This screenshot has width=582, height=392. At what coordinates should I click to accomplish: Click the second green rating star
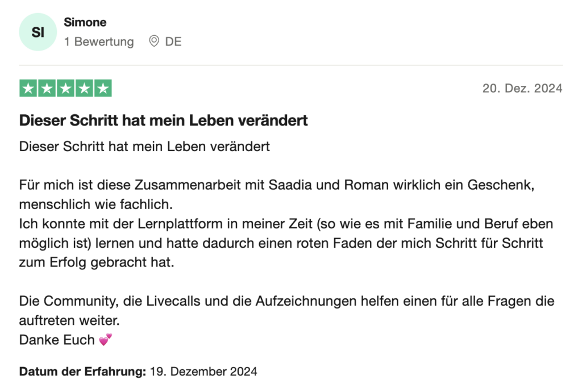[x=47, y=88]
